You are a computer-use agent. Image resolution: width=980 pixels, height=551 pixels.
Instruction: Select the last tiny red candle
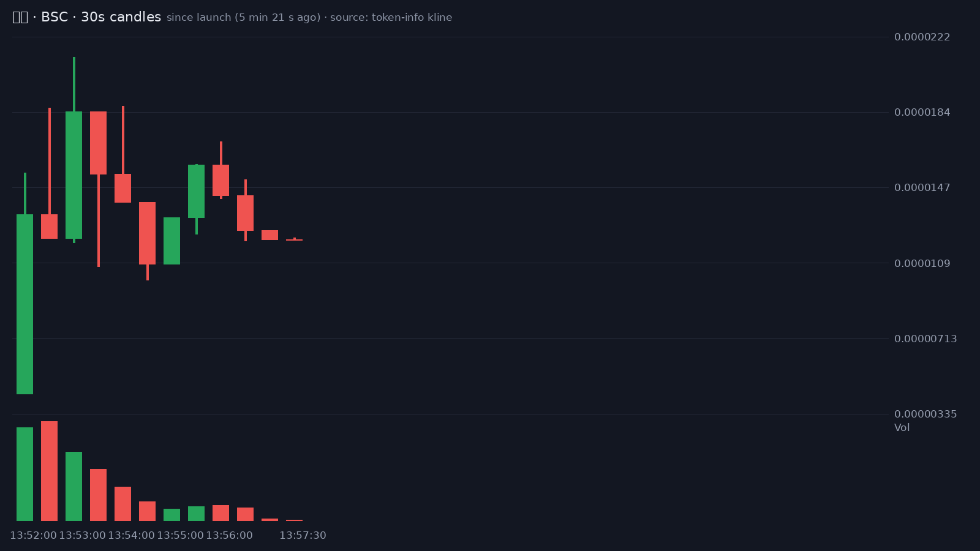coord(294,239)
